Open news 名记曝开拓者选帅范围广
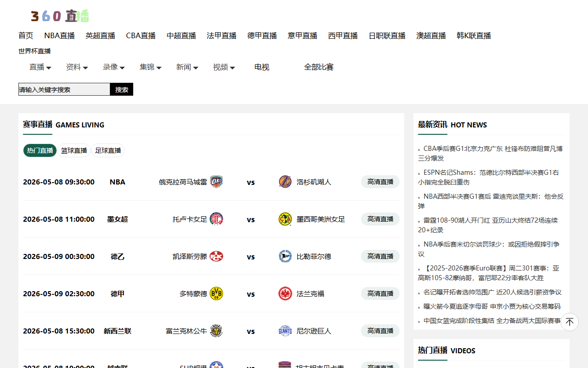588x368 pixels. 492,292
